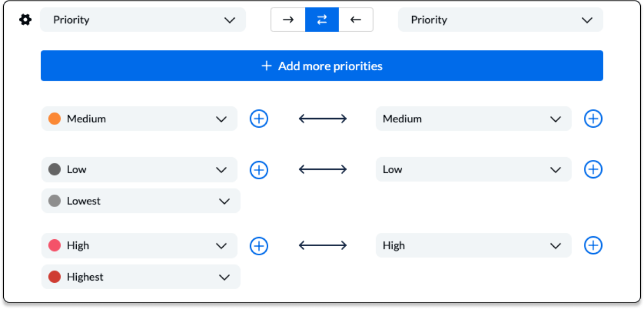Click the mapping arrow between High fields
Screen dimensions: 644x309
[x=322, y=246]
